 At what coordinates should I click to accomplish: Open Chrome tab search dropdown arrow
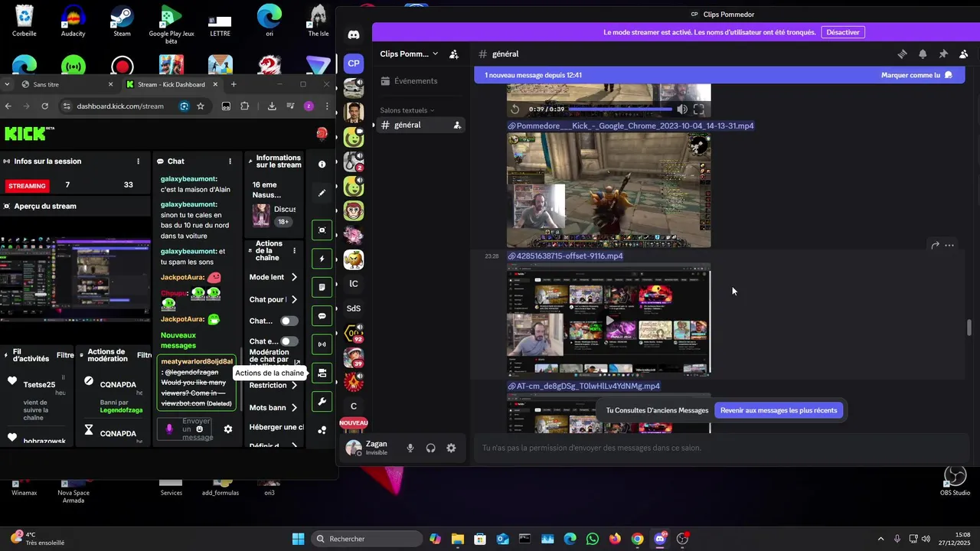pyautogui.click(x=8, y=84)
